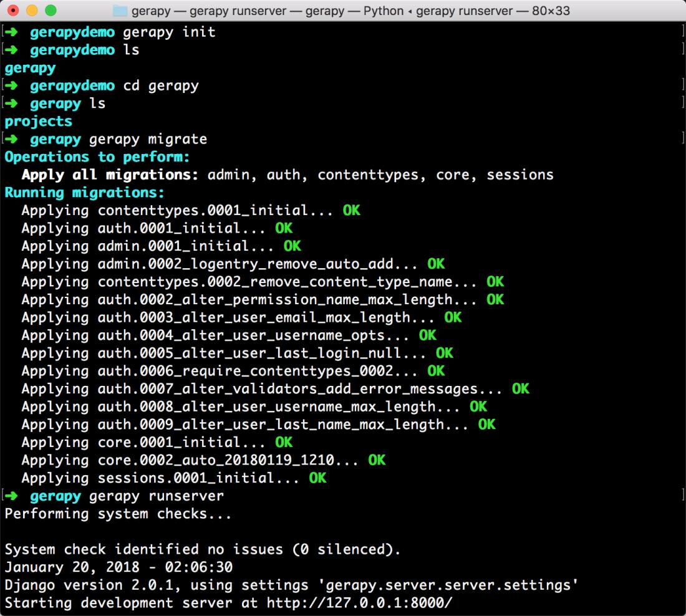The width and height of the screenshot is (686, 616).
Task: Click 'admin.0002_logentry_remove_auto_add' line
Action: [233, 264]
